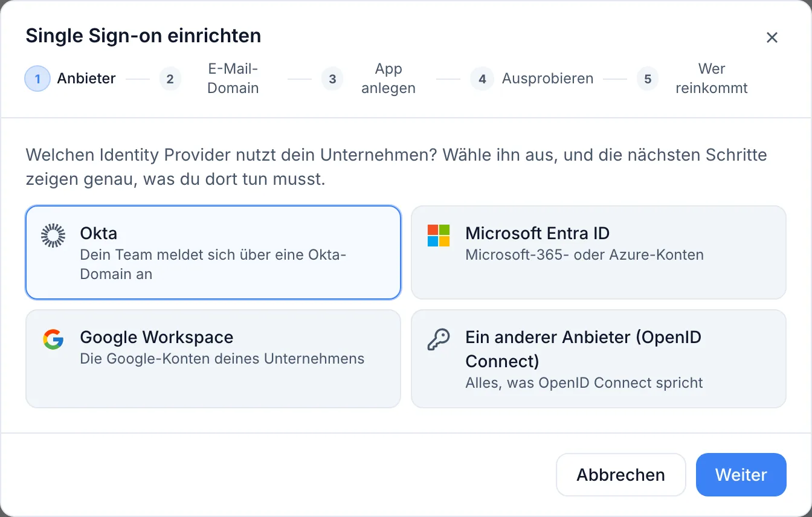
Task: Click text 'Die Google-Konten deines Unternehmens'
Action: 222,359
